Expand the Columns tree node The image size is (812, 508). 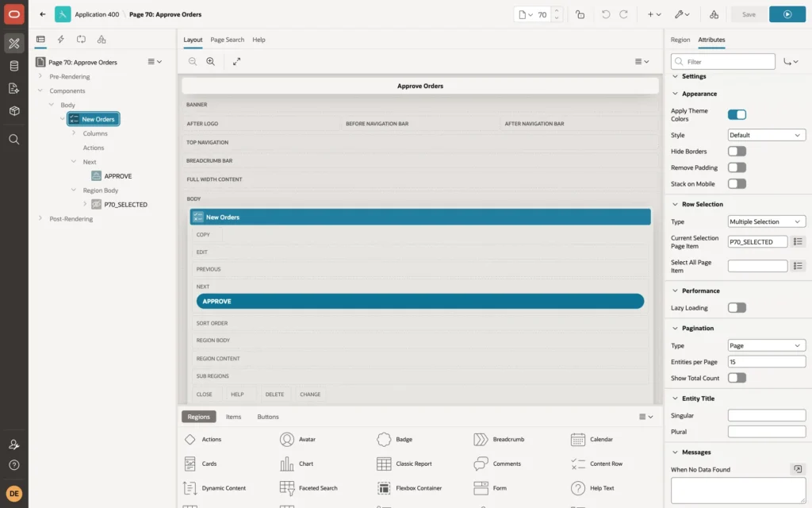click(x=74, y=133)
